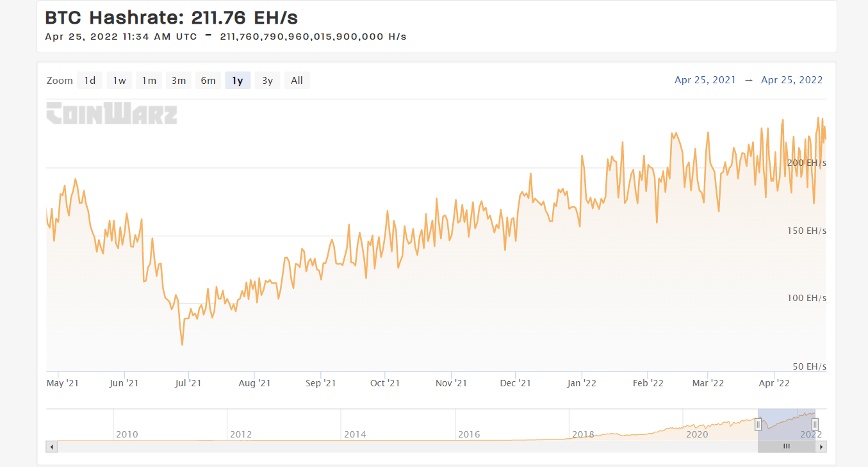Click the 50 EH/s axis value
Viewport: 868px width, 467px height.
(810, 366)
